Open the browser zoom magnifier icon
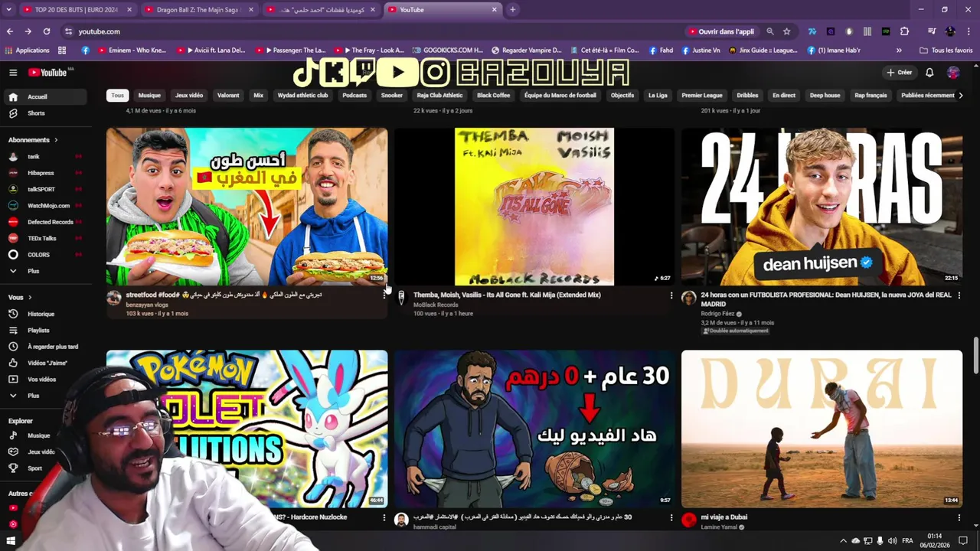This screenshot has width=980, height=551. coord(770,31)
